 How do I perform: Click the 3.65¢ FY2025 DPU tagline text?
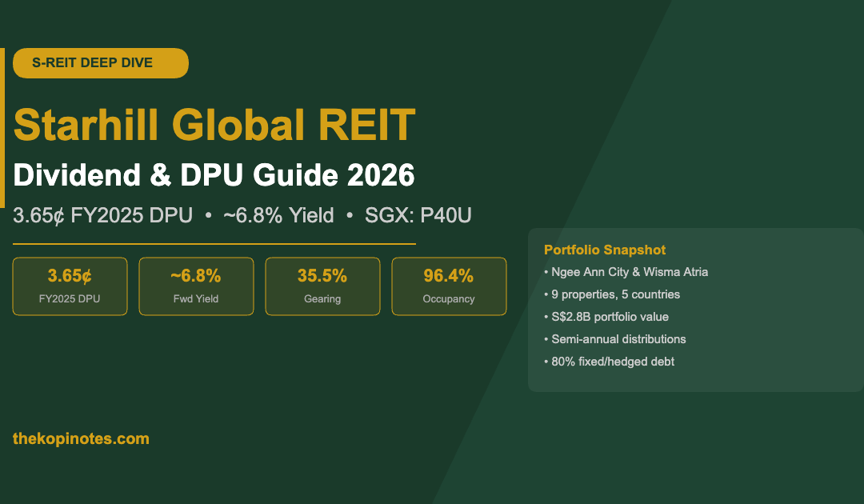click(x=103, y=215)
